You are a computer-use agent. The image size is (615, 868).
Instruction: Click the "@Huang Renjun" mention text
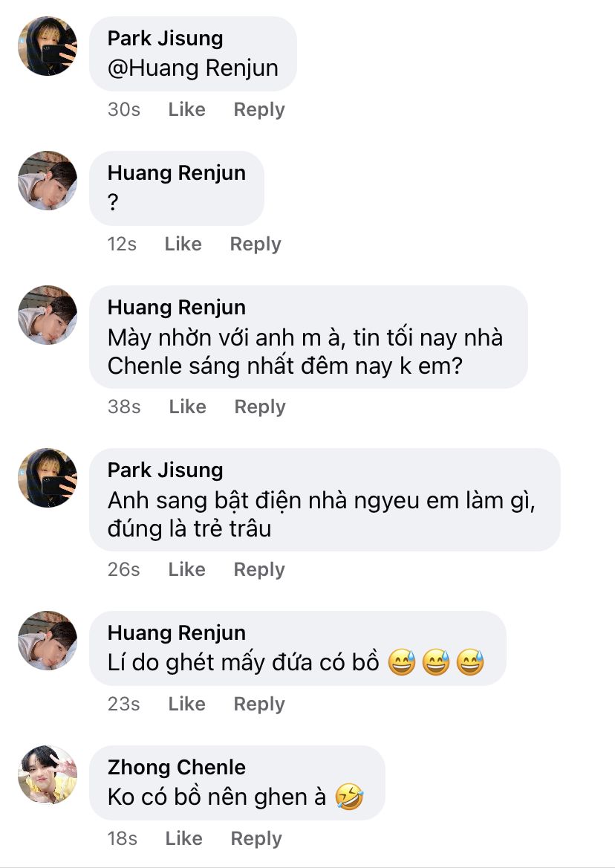click(193, 68)
